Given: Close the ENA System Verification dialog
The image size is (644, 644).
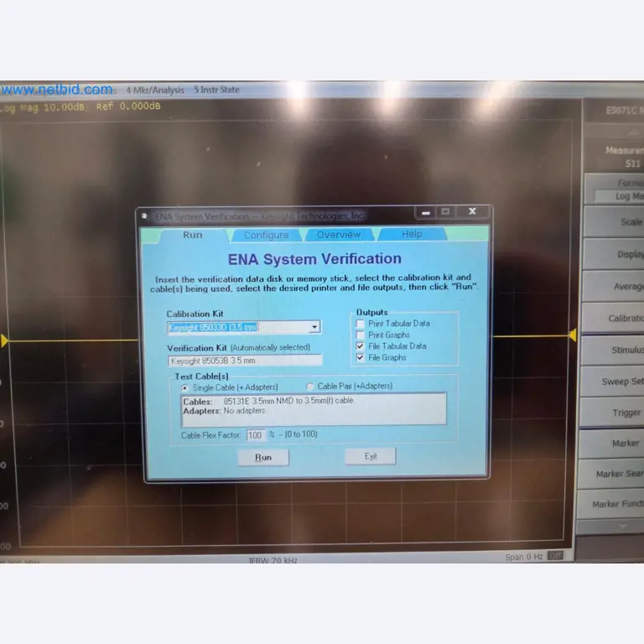Looking at the screenshot, I should (x=472, y=212).
